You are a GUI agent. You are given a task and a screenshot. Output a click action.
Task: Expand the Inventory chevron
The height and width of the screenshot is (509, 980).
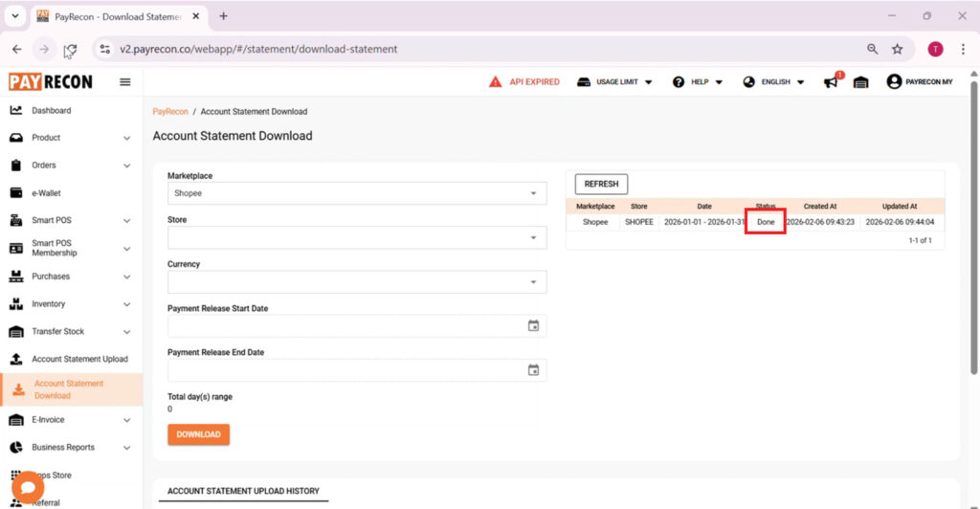click(x=127, y=304)
